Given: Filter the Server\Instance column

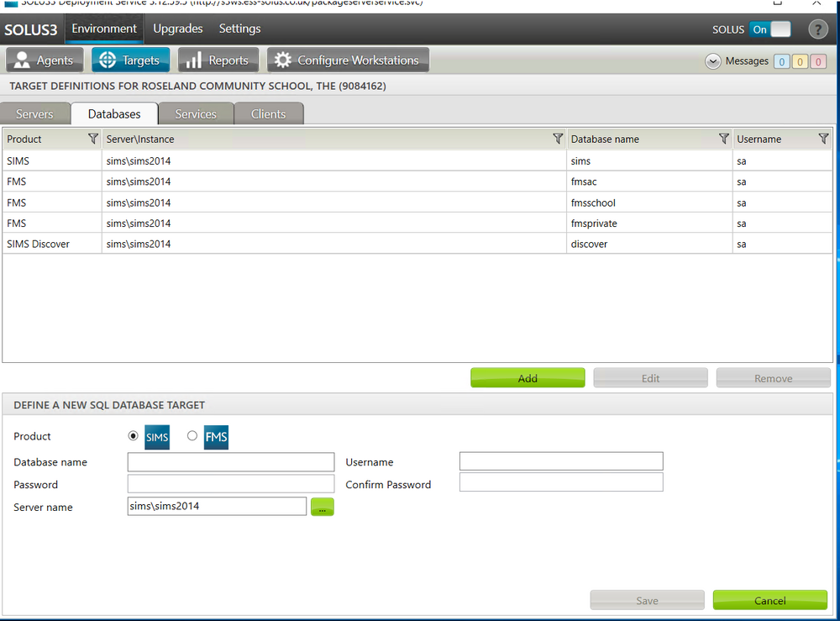Looking at the screenshot, I should [x=558, y=139].
